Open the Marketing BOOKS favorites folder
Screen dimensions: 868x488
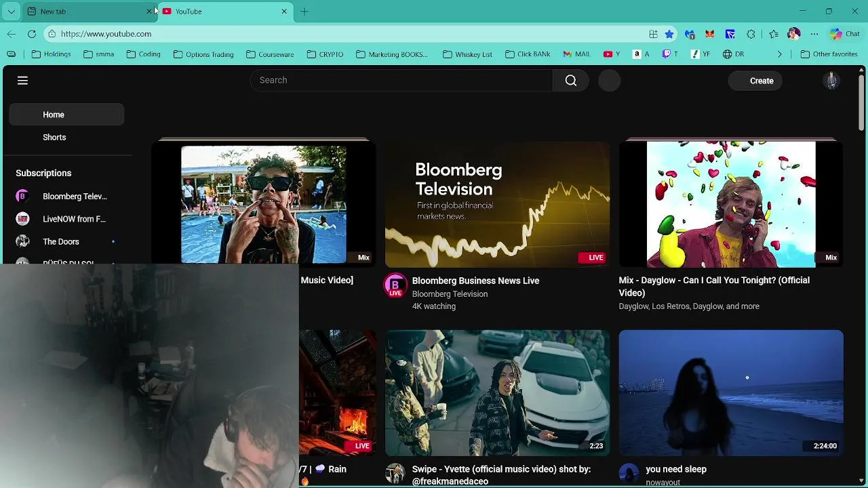(x=391, y=54)
